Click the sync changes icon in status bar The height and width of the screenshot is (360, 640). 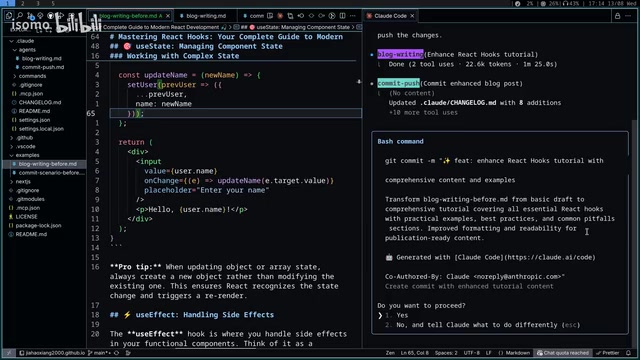tap(117, 353)
